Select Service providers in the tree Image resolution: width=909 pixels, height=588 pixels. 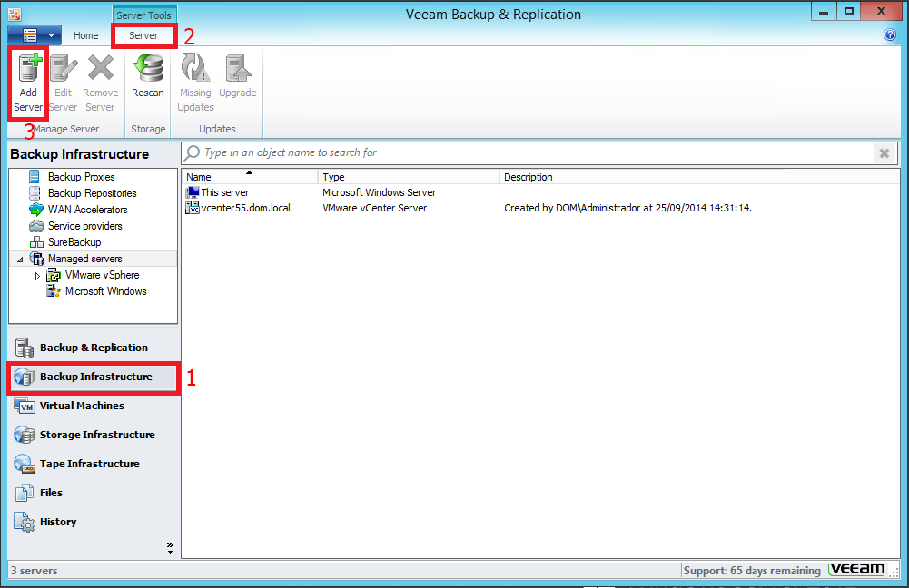pyautogui.click(x=84, y=226)
